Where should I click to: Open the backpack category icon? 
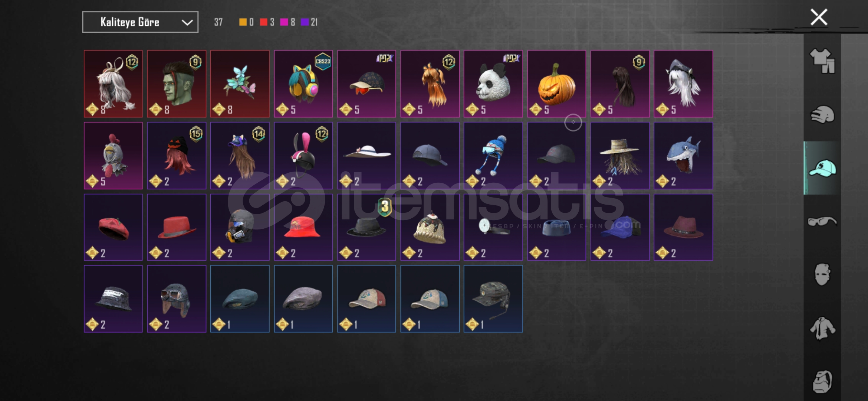[822, 382]
